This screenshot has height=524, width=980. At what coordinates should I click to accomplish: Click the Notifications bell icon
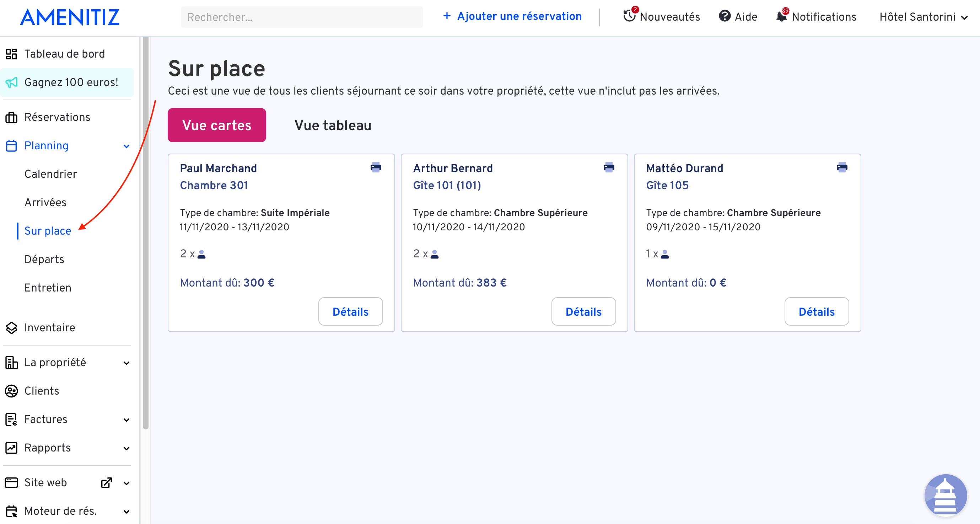coord(781,16)
